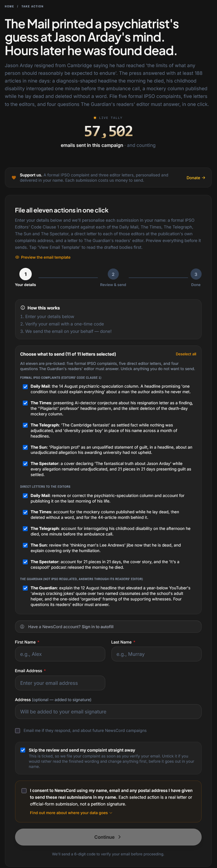Click the arrow next to Donate
The width and height of the screenshot is (217, 868).
click(x=203, y=178)
